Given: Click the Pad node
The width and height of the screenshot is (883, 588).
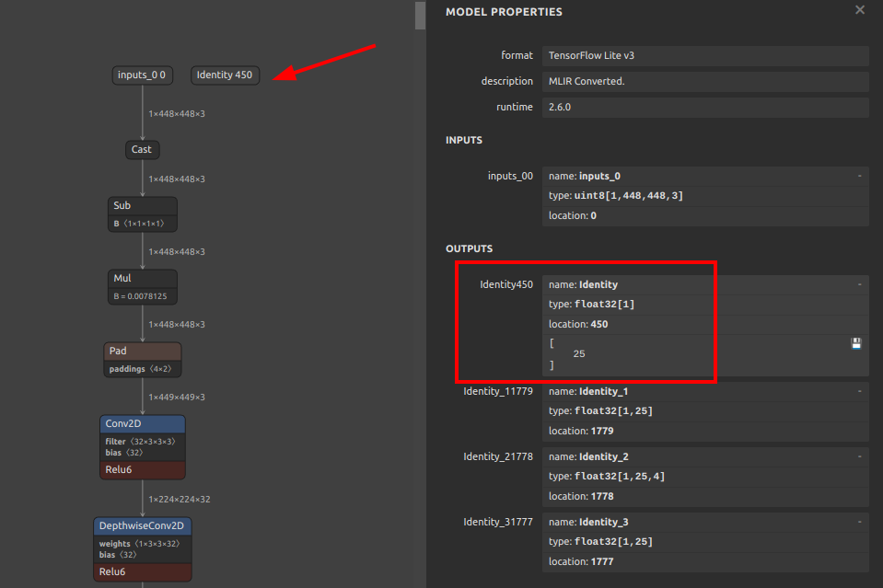Looking at the screenshot, I should (142, 351).
